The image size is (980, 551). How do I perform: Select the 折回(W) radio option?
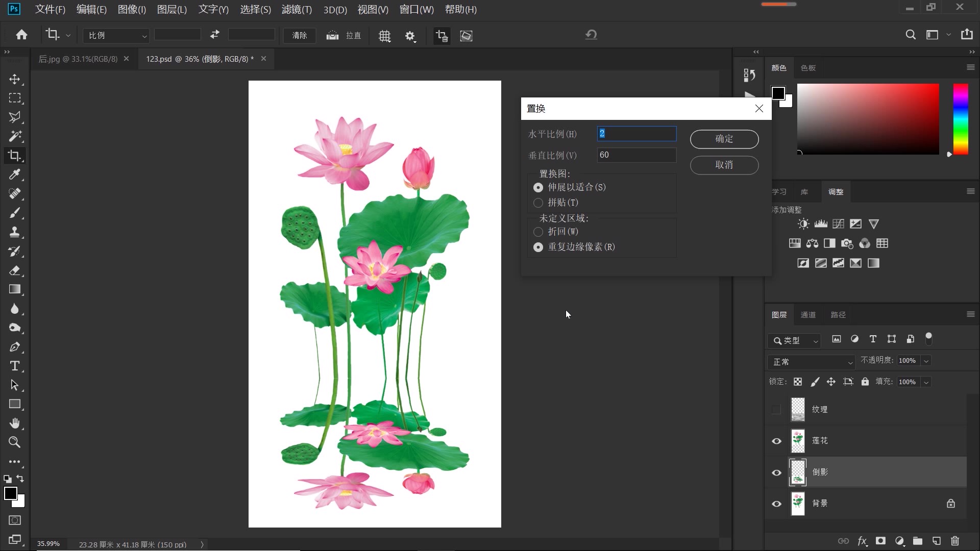(x=538, y=232)
